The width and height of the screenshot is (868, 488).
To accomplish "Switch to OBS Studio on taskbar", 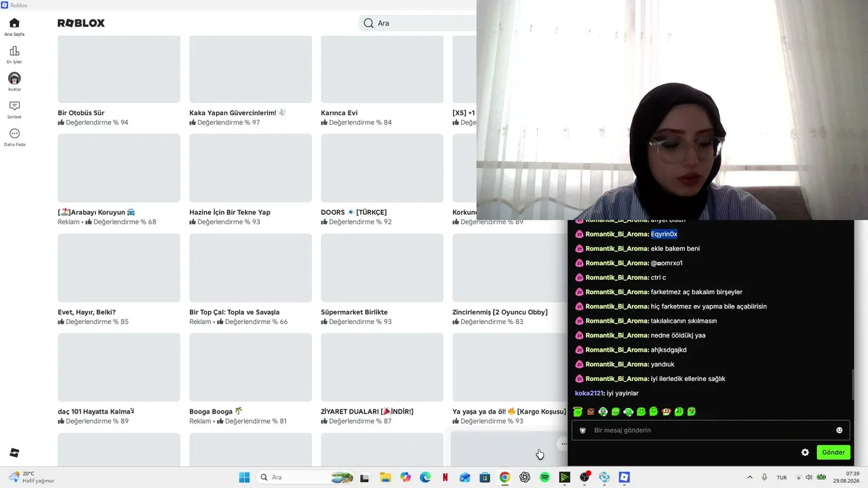I will (585, 477).
